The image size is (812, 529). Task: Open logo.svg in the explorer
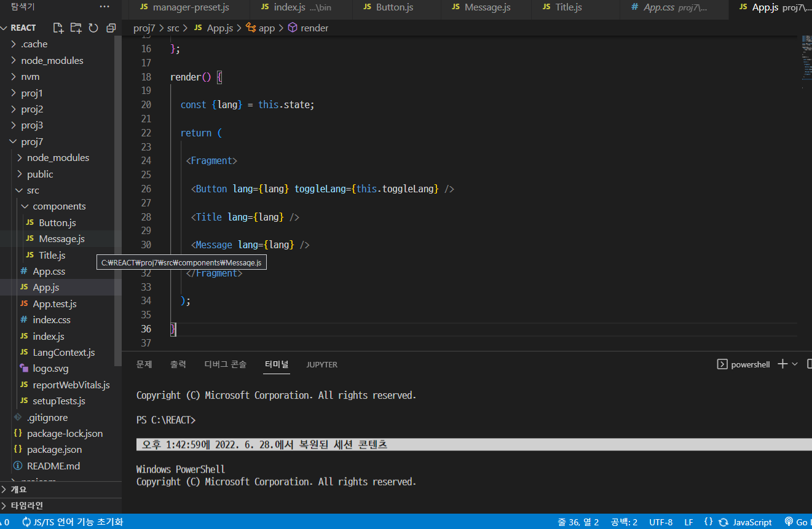(50, 369)
